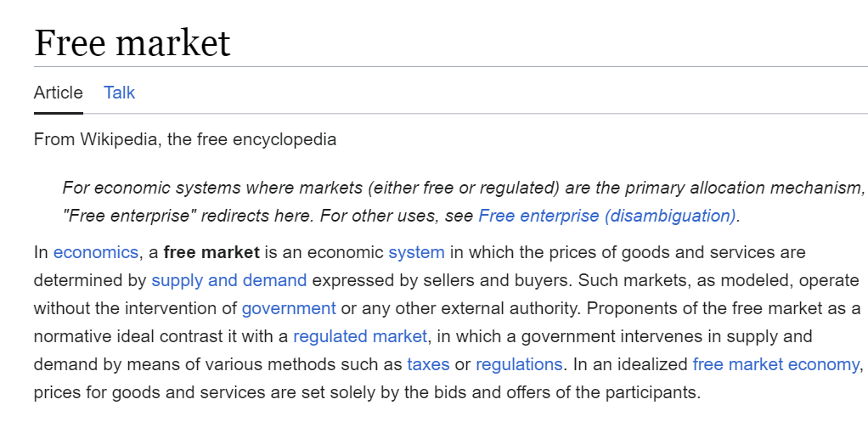Follow the taxes link
The height and width of the screenshot is (422, 868).
click(x=428, y=364)
